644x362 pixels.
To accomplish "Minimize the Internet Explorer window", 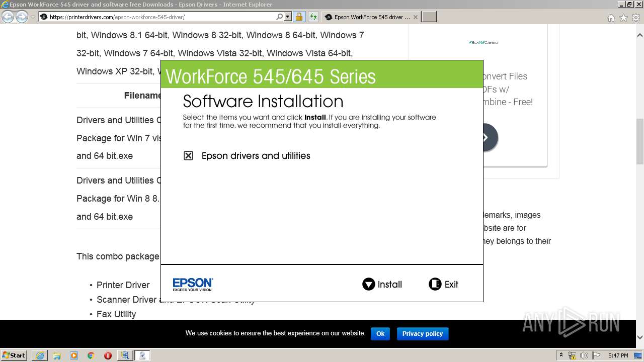I will [x=621, y=4].
